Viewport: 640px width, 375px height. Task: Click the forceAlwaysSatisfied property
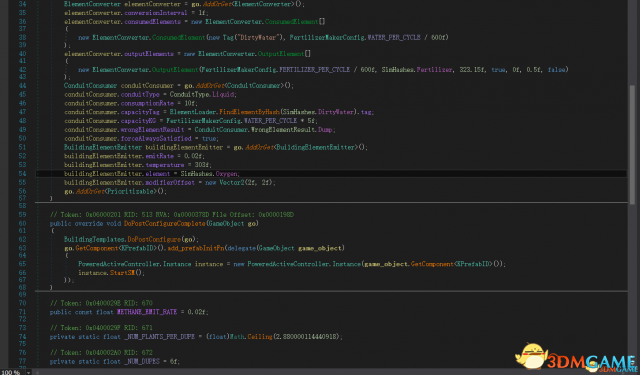click(156, 139)
